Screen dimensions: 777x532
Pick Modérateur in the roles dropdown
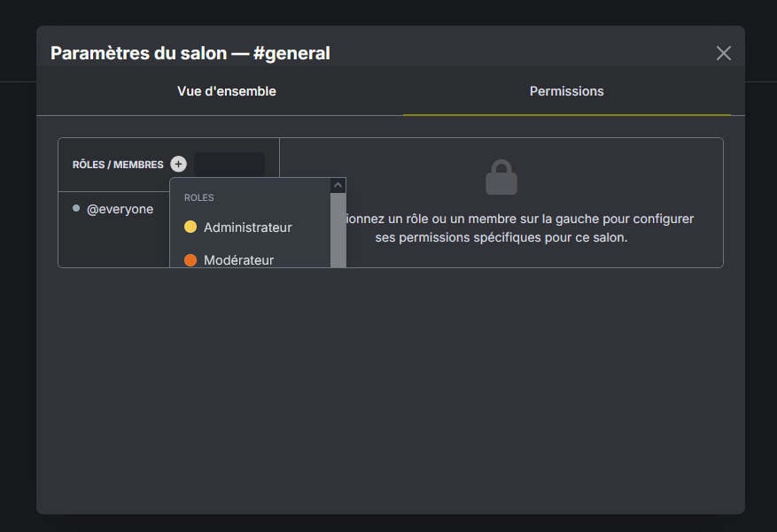[238, 260]
